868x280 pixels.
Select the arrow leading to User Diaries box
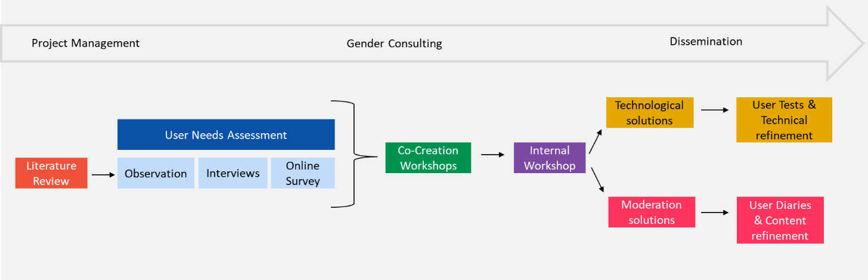pos(715,213)
